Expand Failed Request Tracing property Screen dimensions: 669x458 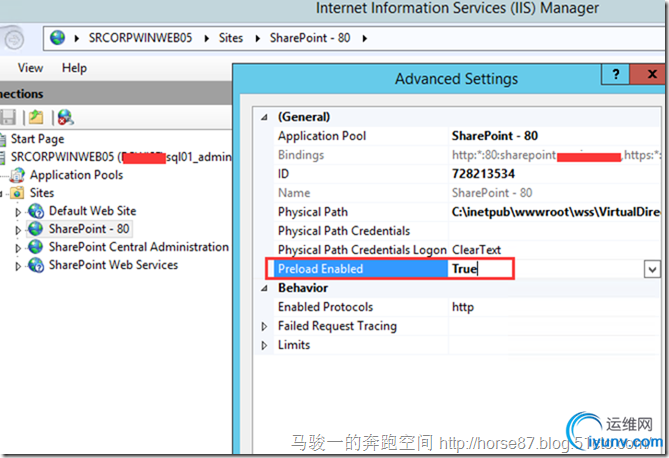tap(264, 327)
